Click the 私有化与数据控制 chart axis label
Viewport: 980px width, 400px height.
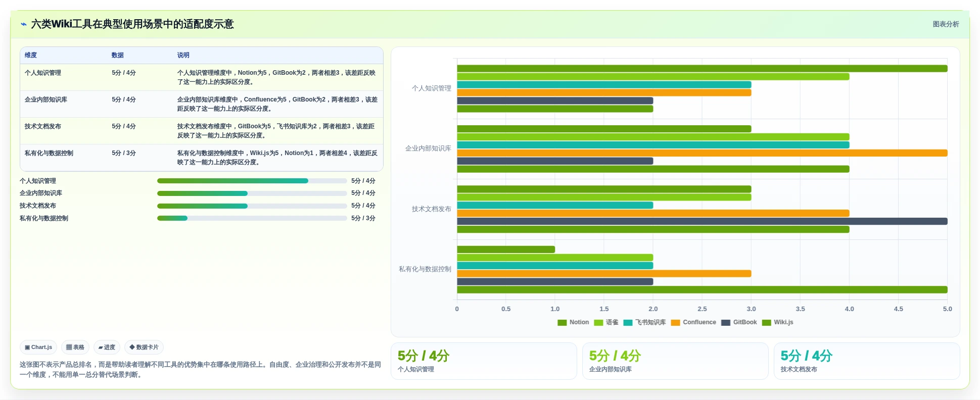coord(425,269)
